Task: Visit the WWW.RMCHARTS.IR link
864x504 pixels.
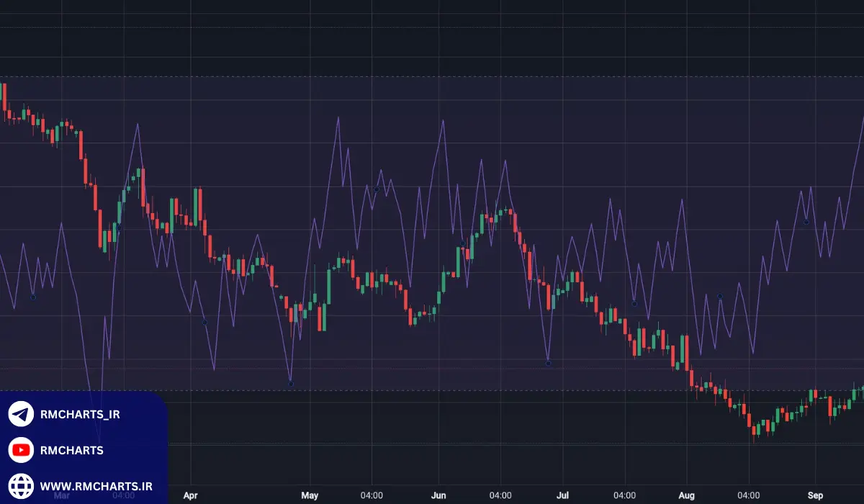Action: pyautogui.click(x=96, y=486)
